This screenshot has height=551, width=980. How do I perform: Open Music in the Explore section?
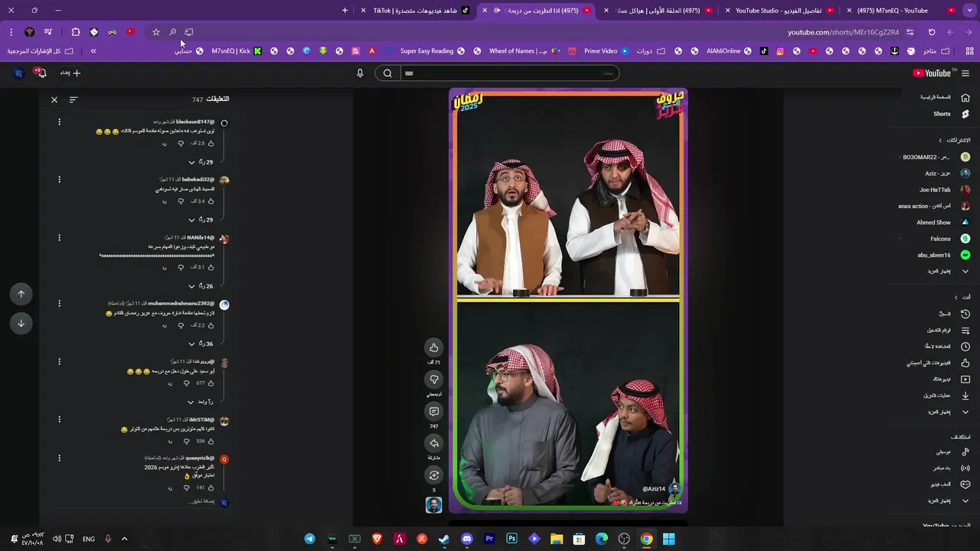[x=952, y=452]
